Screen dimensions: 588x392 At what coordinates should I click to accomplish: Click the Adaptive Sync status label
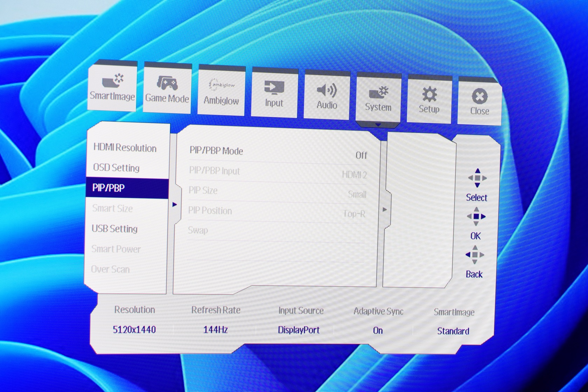click(378, 311)
